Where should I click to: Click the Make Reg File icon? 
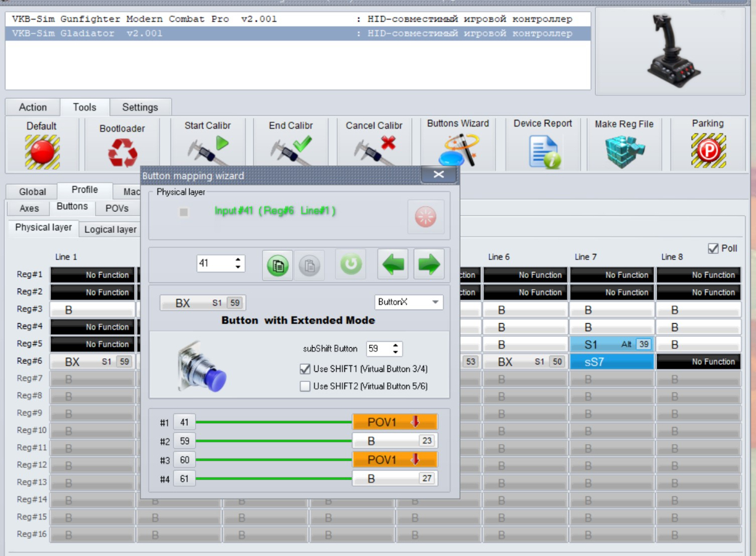click(624, 152)
